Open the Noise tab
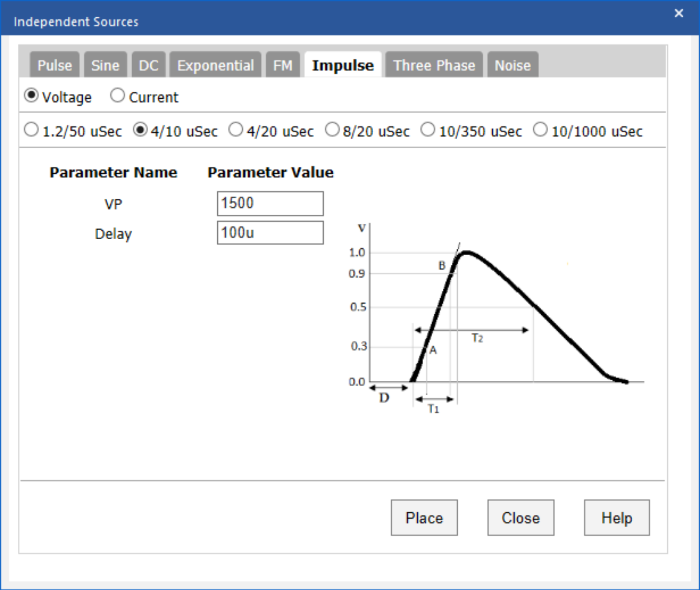This screenshot has width=700, height=590. click(513, 65)
